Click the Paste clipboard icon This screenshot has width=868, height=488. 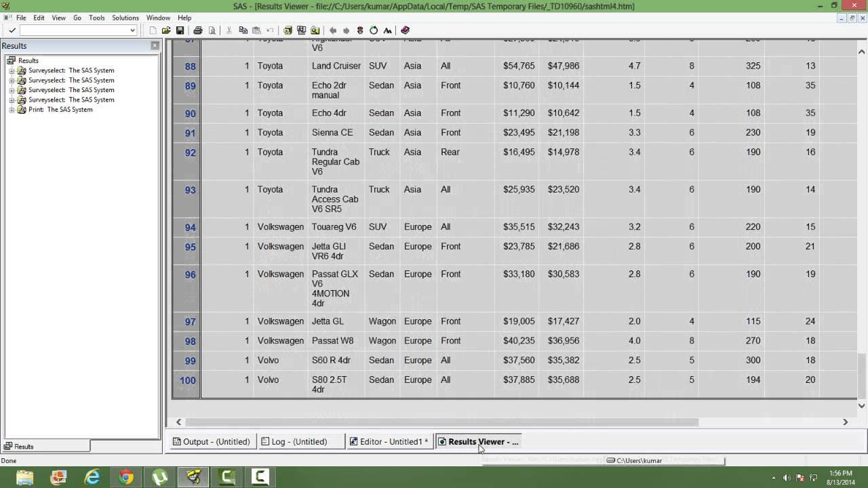click(256, 30)
